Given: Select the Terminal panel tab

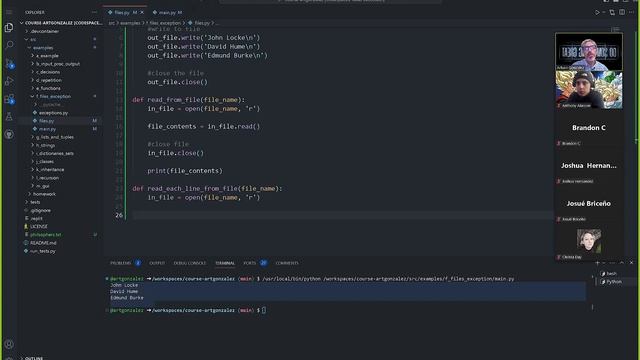Looking at the screenshot, I should (225, 263).
